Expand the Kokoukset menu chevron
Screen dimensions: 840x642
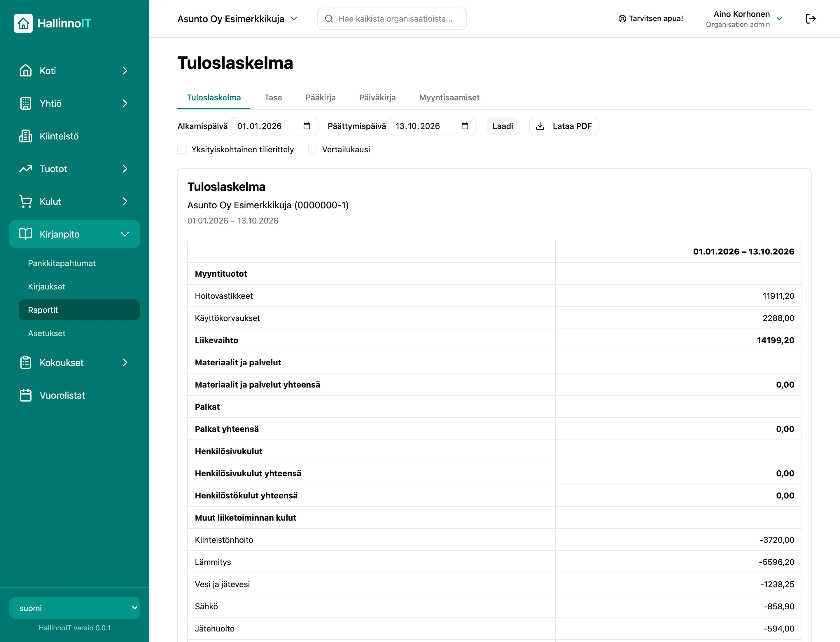[125, 363]
